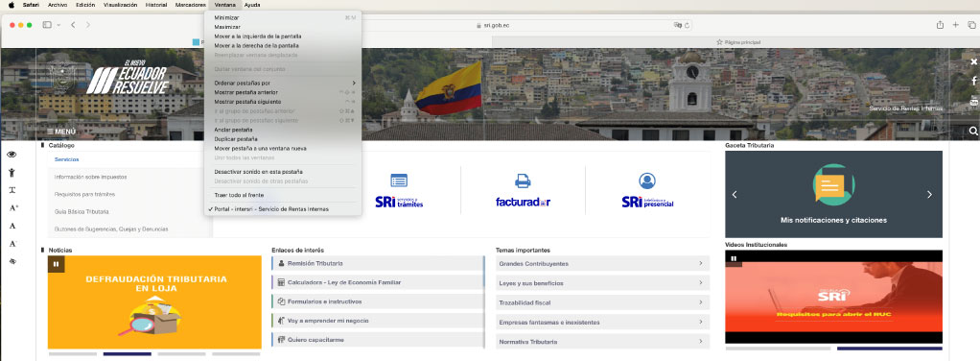This screenshot has height=361, width=980.
Task: Reload the page using reload icon
Action: coord(687,26)
